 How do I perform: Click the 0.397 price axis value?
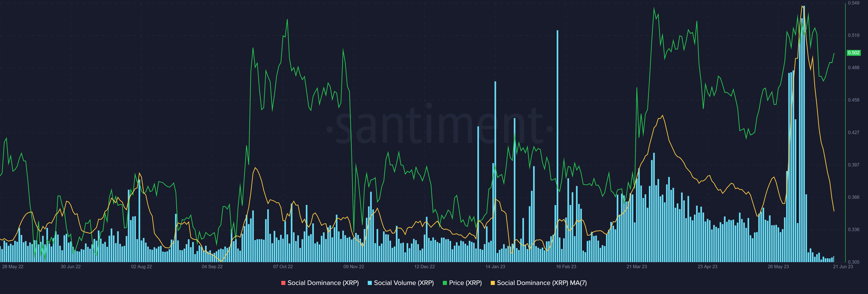tap(854, 165)
